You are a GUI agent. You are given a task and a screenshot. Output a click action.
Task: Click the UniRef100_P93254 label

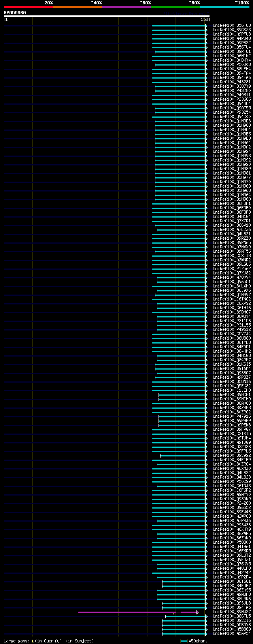pyautogui.click(x=232, y=112)
